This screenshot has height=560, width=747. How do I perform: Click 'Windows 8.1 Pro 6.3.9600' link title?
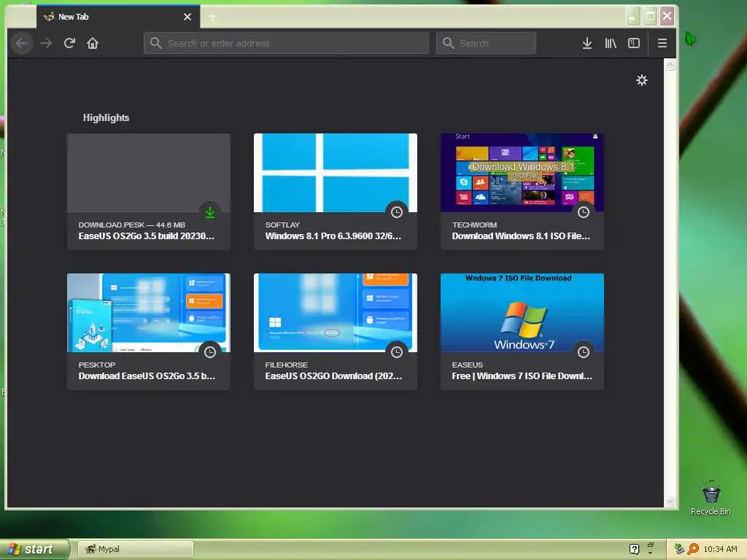[x=333, y=236]
